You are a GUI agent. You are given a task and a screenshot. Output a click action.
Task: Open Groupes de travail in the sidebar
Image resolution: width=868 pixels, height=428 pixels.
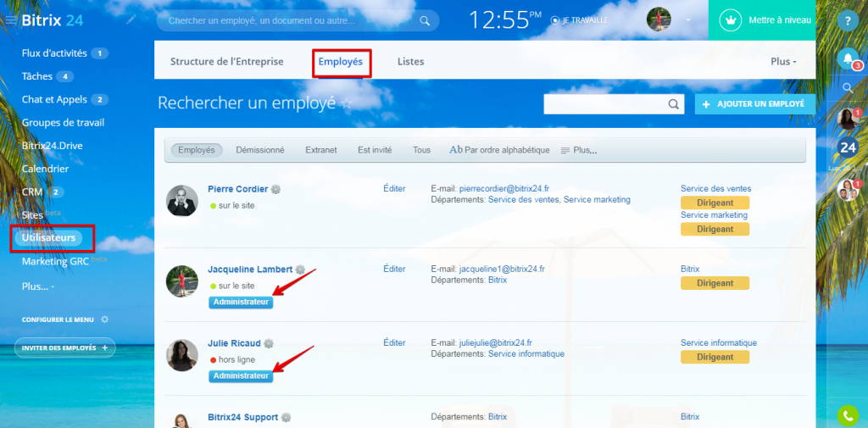[x=63, y=122]
